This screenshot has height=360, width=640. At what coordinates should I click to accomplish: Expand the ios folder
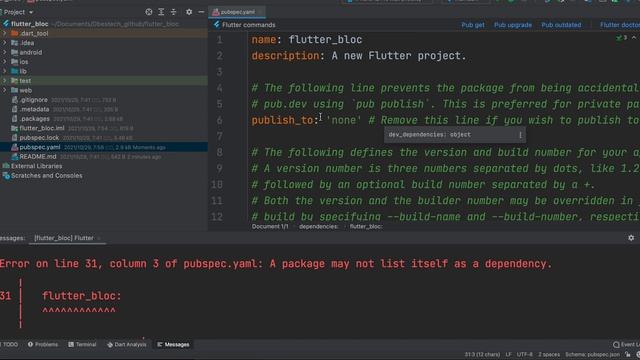point(5,62)
